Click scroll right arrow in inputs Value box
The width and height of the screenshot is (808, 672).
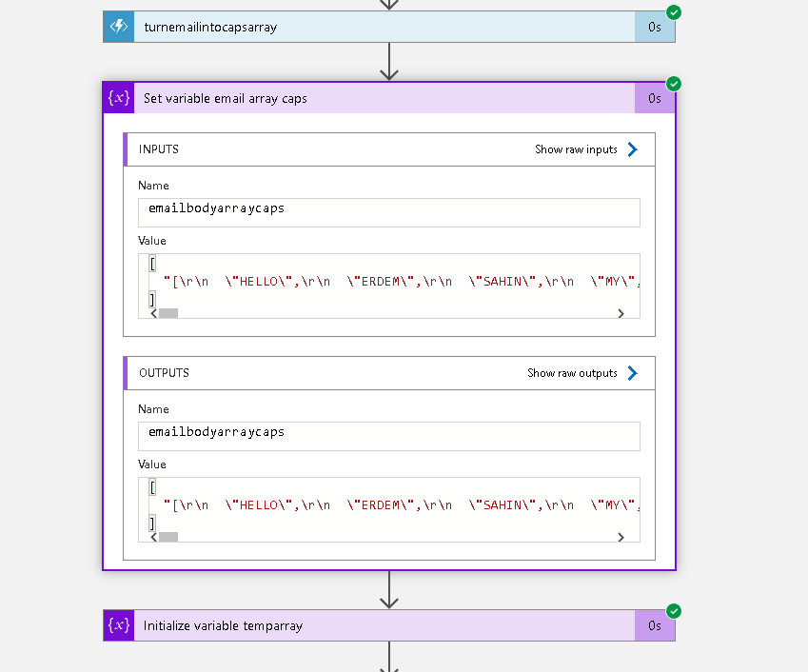tap(621, 313)
